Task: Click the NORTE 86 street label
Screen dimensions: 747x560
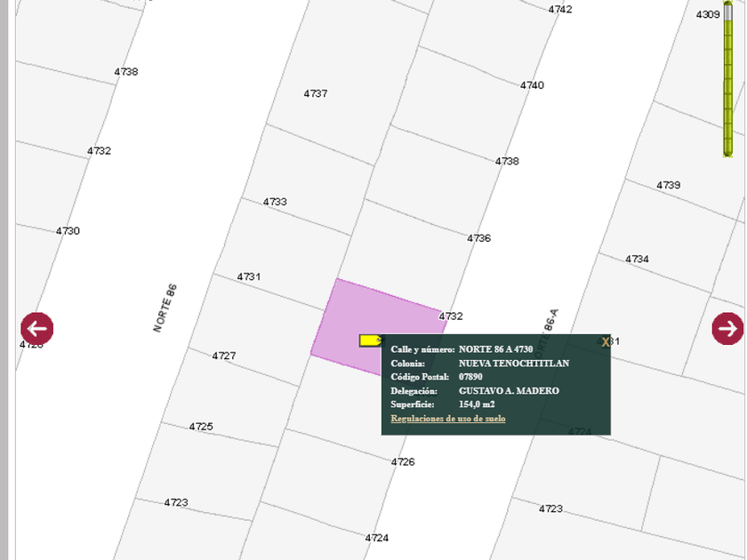Action: click(165, 308)
